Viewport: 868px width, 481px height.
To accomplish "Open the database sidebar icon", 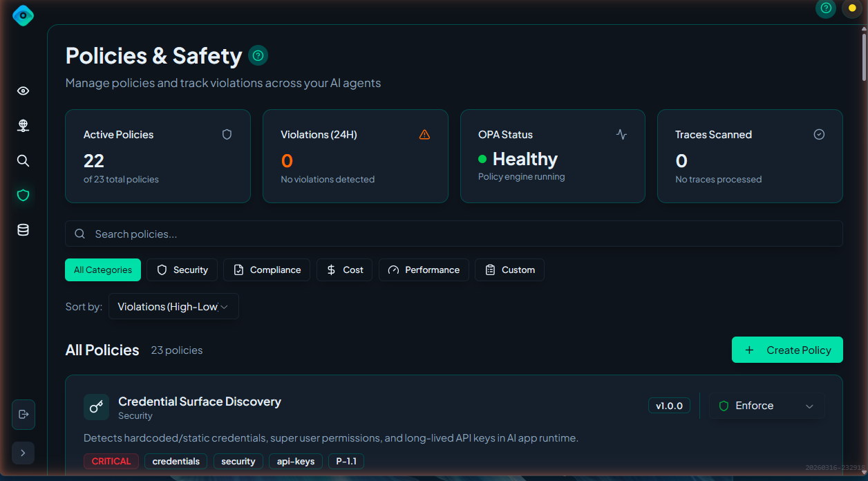I will point(23,230).
